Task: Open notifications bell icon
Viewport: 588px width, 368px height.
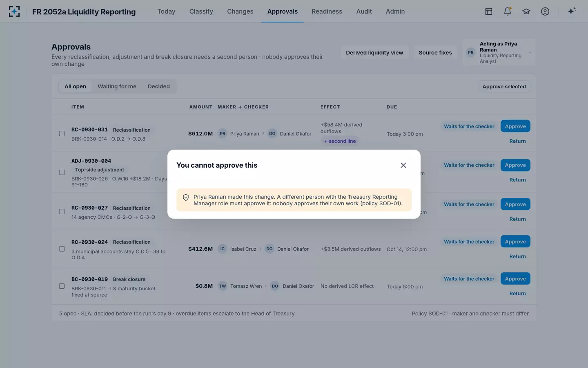Action: 508,11
